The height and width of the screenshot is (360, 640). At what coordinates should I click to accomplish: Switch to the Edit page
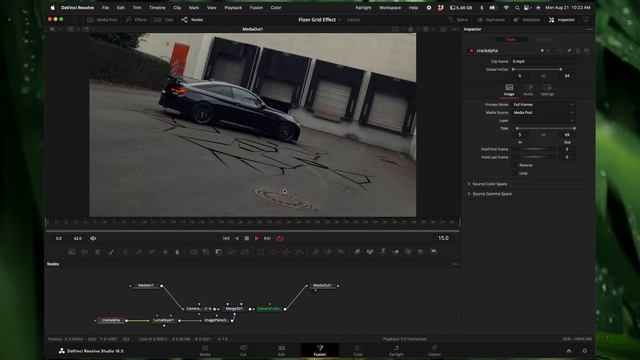point(282,351)
